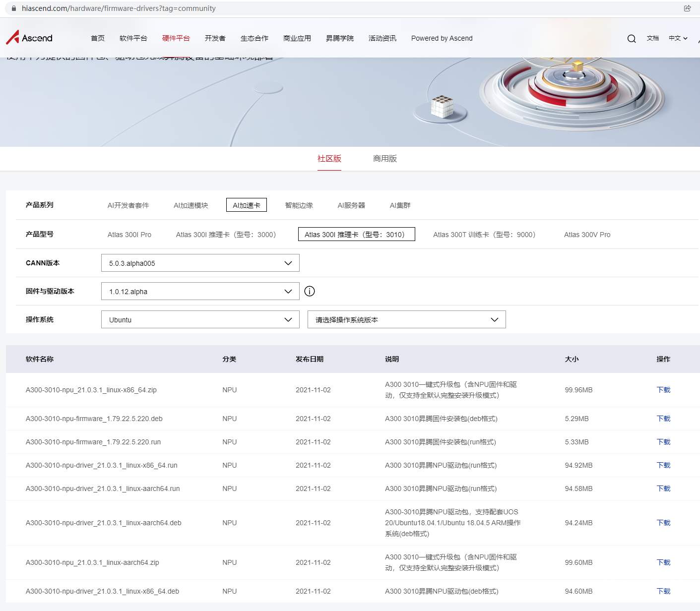Image resolution: width=700 pixels, height=611 pixels.
Task: Click the browser address bar URL
Action: [119, 8]
